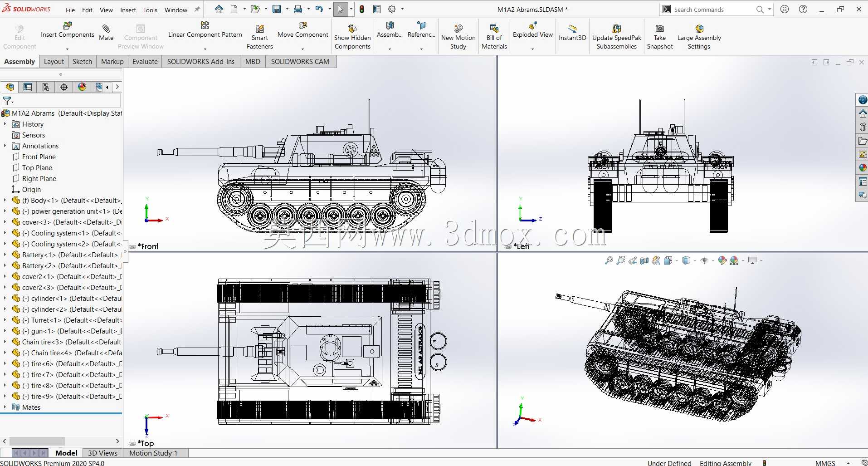Click the Help question mark icon

tap(803, 9)
